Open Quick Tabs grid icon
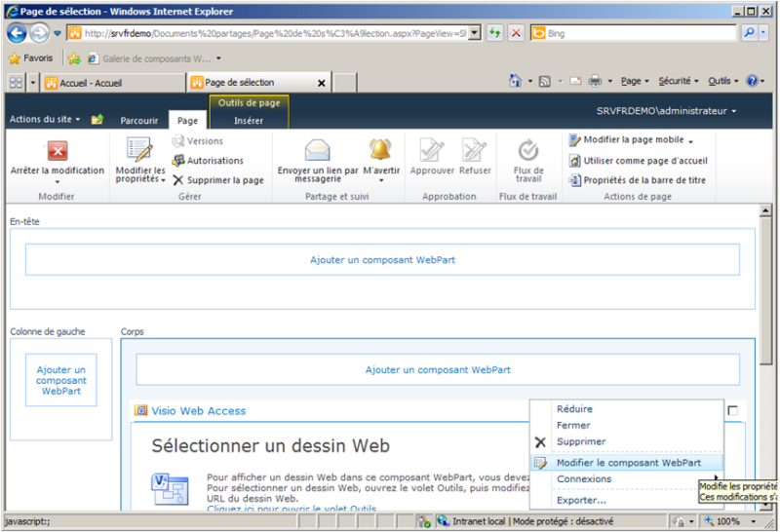This screenshot has height=532, width=780. (x=16, y=83)
